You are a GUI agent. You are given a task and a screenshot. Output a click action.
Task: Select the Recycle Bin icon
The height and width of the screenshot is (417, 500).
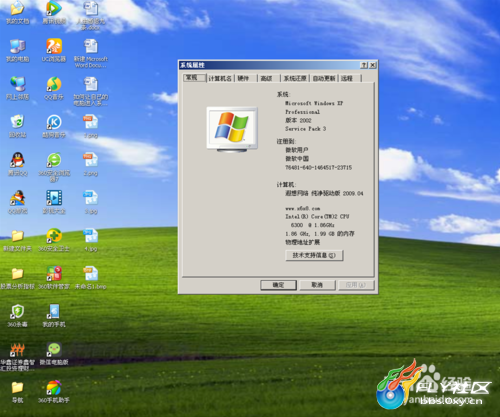tap(18, 122)
